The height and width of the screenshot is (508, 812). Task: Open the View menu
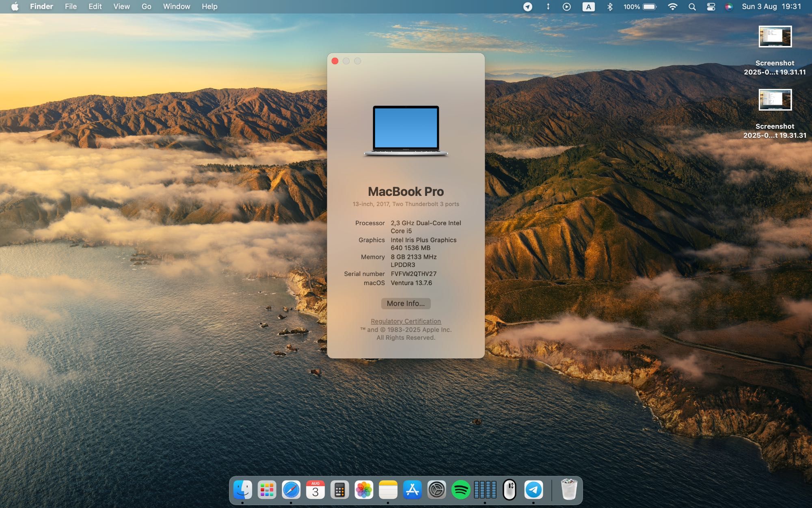[121, 7]
